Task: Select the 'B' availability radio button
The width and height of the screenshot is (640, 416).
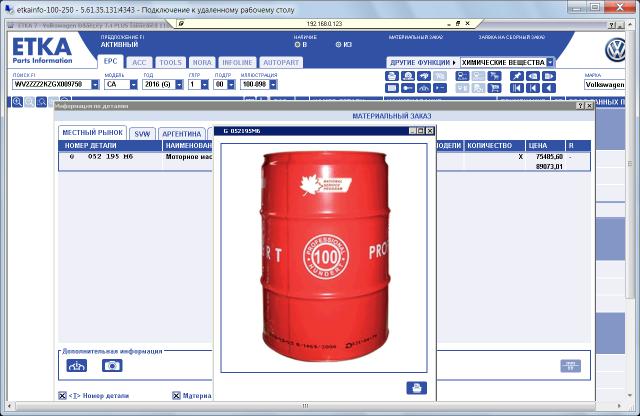Action: (x=297, y=44)
